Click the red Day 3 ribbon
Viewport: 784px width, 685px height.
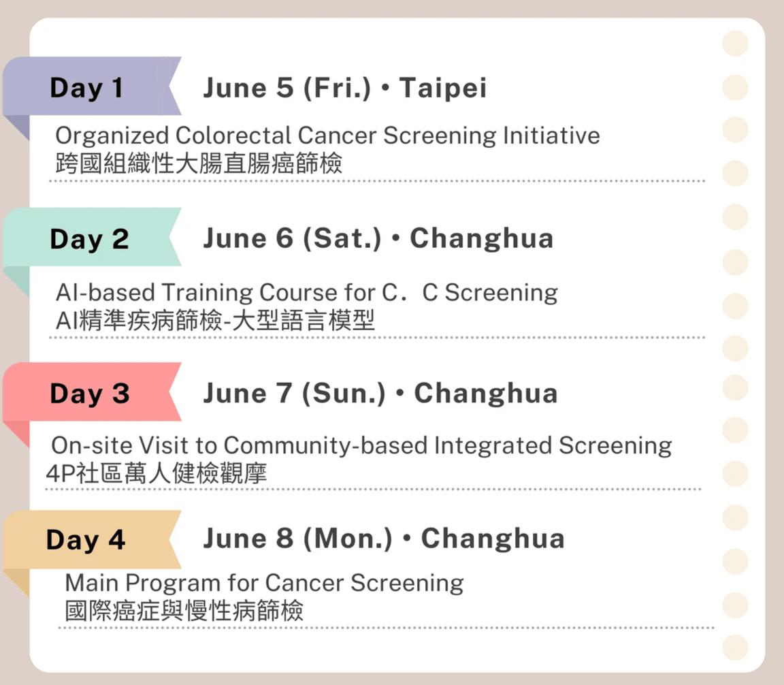click(x=89, y=394)
